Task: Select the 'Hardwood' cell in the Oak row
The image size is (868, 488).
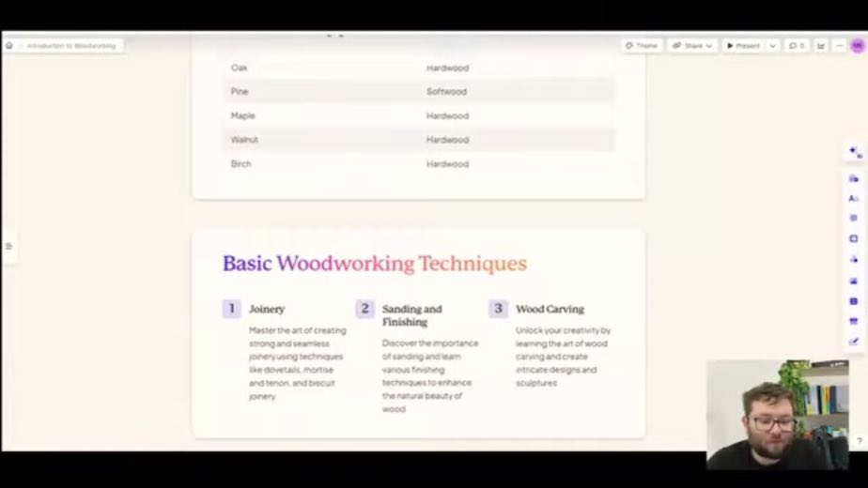Action: [447, 69]
